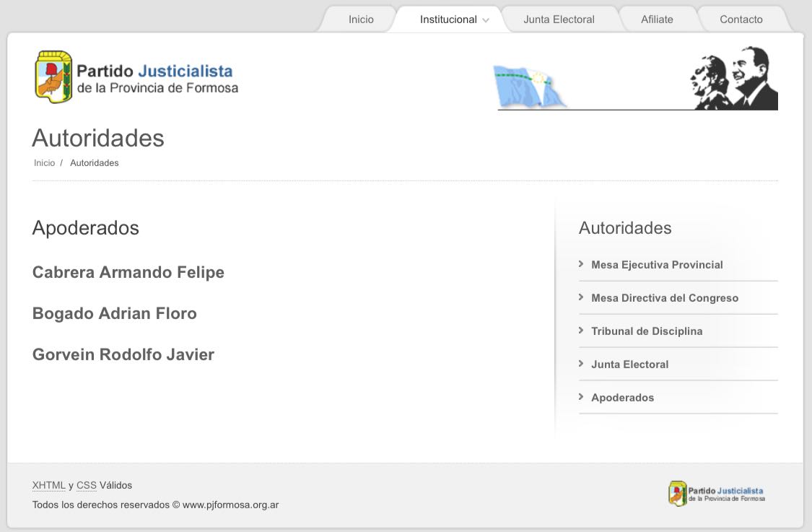The width and height of the screenshot is (812, 532).
Task: Click the CSS validation link
Action: 87,485
